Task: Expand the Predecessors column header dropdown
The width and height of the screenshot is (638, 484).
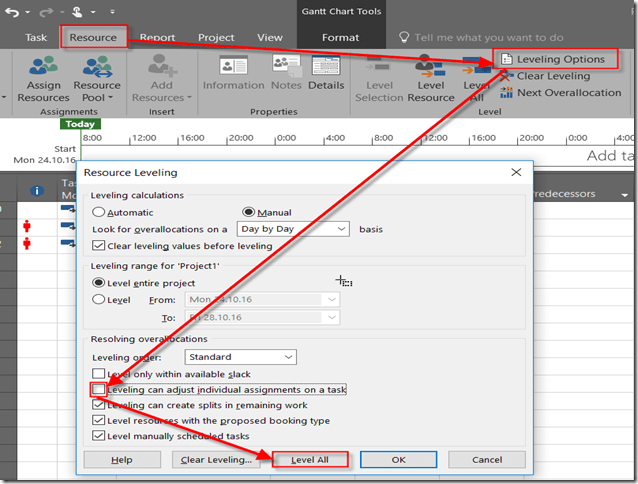Action: (625, 193)
